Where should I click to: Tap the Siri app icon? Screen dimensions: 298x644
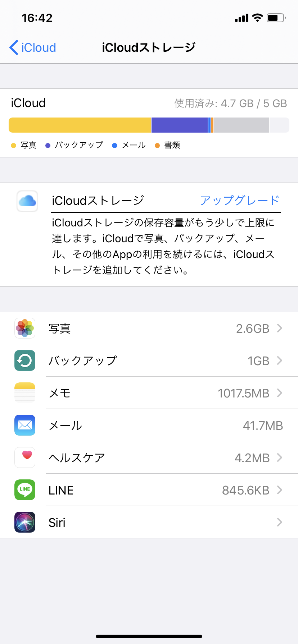coord(25,522)
